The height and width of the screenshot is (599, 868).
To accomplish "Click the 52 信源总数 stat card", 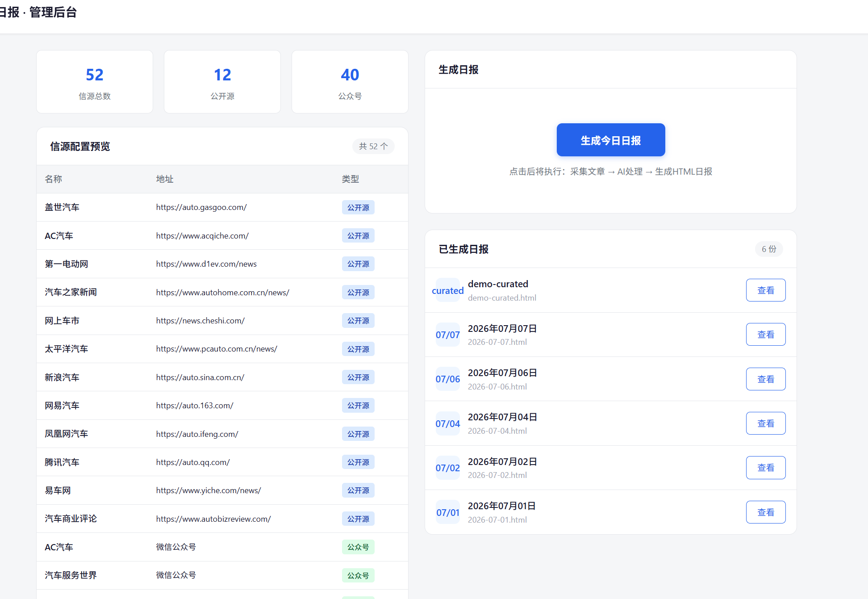I will pyautogui.click(x=95, y=82).
